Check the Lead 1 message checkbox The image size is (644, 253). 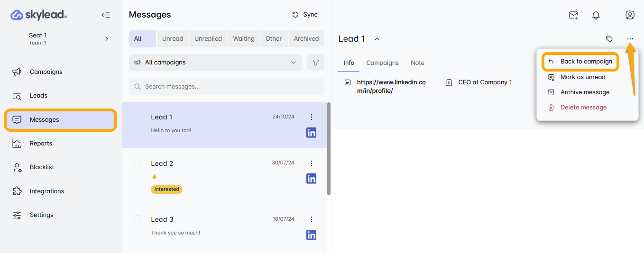pyautogui.click(x=138, y=117)
